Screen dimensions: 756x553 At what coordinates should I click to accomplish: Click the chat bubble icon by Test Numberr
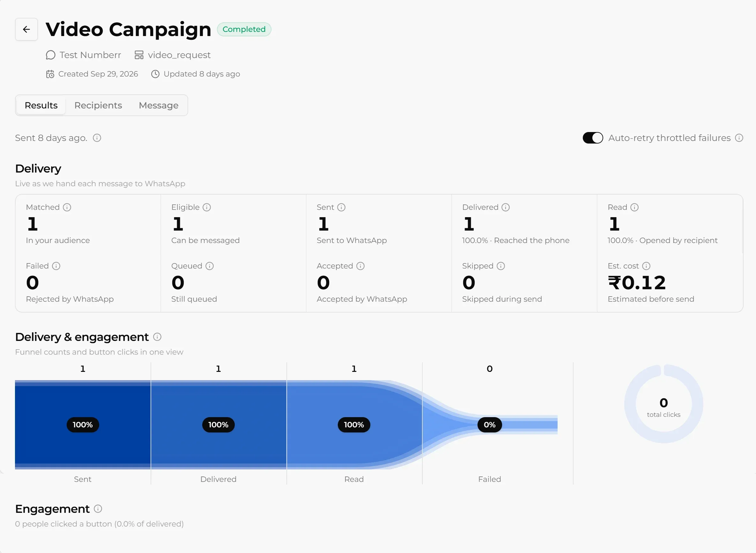pos(50,55)
